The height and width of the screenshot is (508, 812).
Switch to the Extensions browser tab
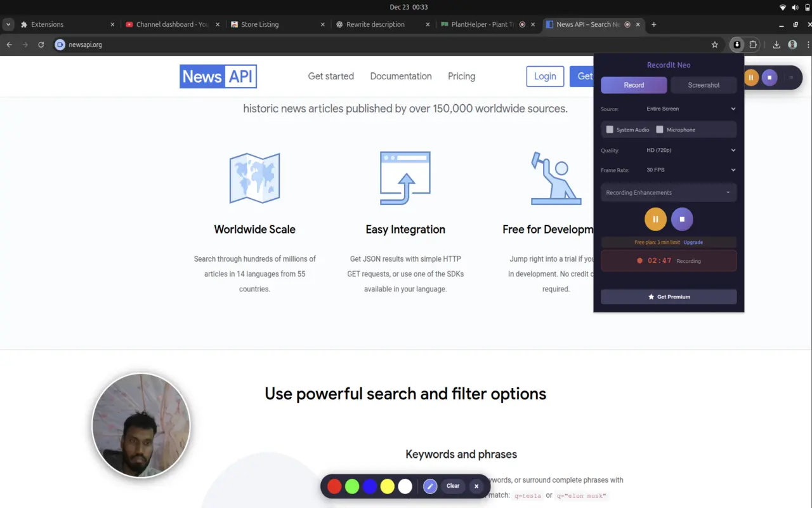pyautogui.click(x=68, y=24)
